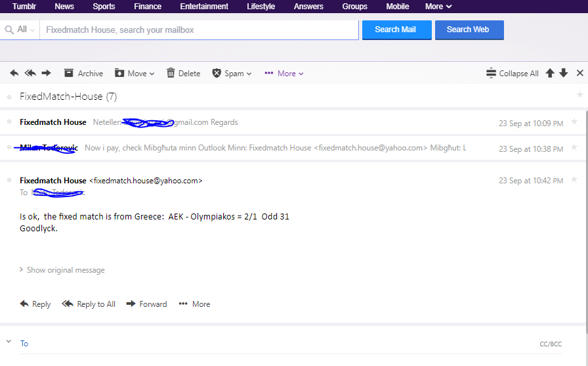The height and width of the screenshot is (366, 588).
Task: Collapse All messages in the thread
Action: 513,73
